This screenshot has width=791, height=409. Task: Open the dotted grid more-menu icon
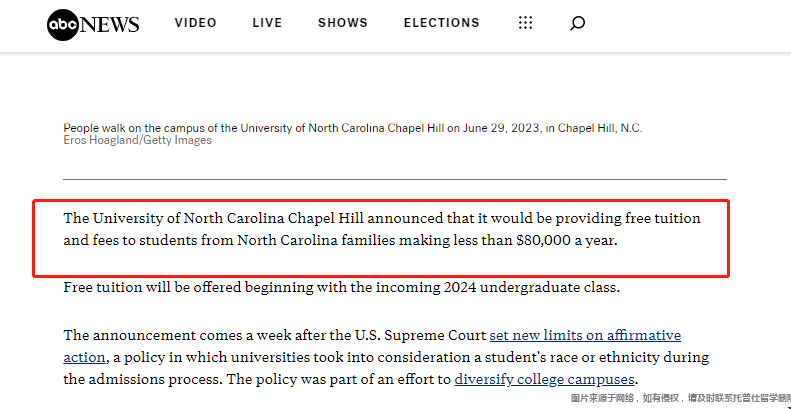[x=525, y=23]
